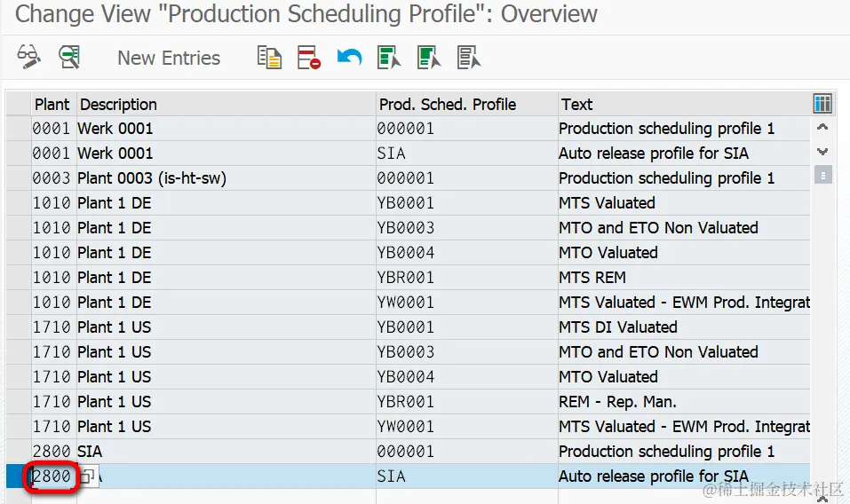
Task: Click the Undo Change arrow icon
Action: click(x=349, y=58)
